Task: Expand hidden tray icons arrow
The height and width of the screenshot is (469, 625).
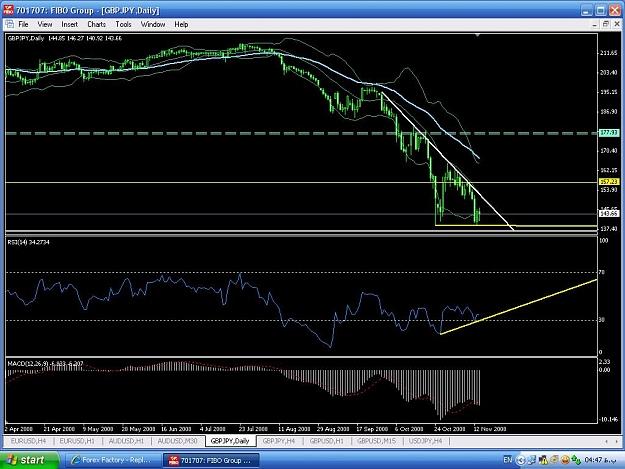Action: (x=520, y=460)
